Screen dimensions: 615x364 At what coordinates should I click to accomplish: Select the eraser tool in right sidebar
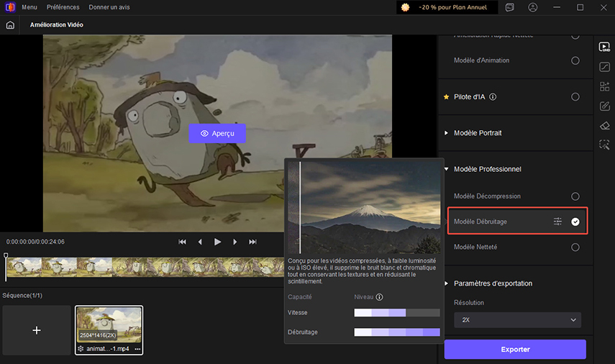coord(604,125)
